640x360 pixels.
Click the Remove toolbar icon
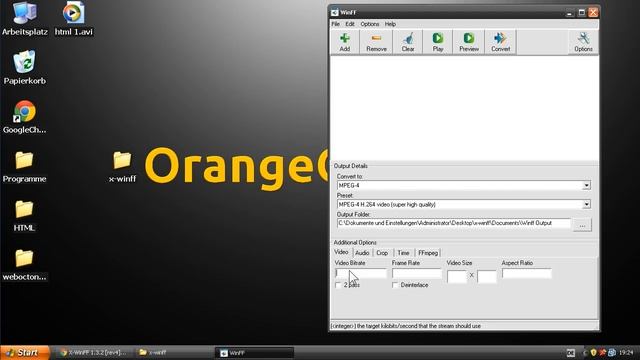[376, 42]
